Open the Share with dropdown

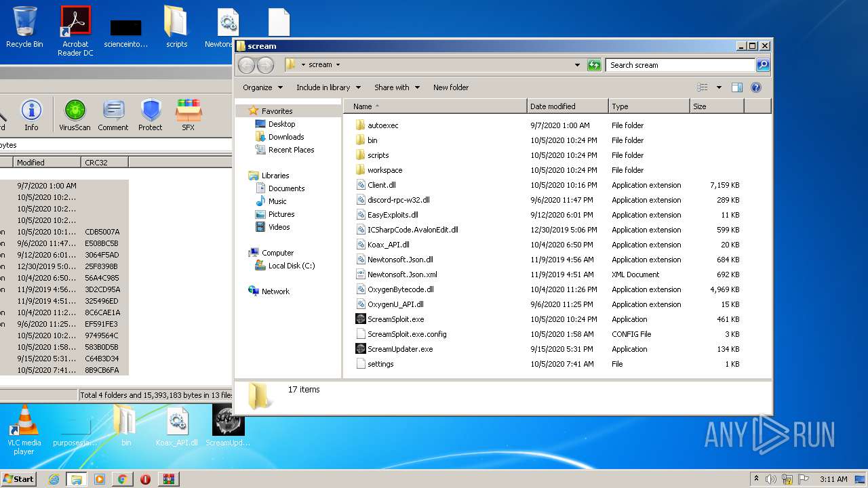point(397,87)
